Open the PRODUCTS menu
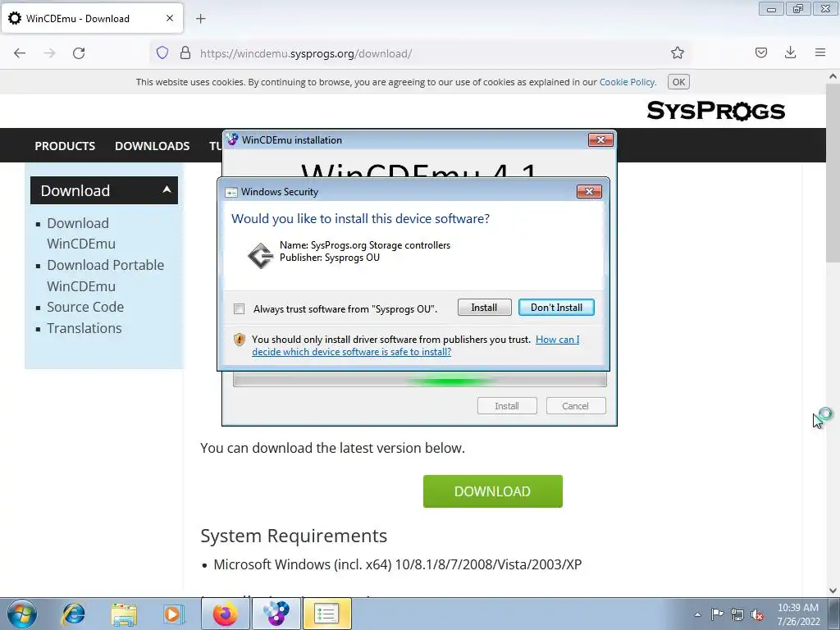 tap(65, 146)
